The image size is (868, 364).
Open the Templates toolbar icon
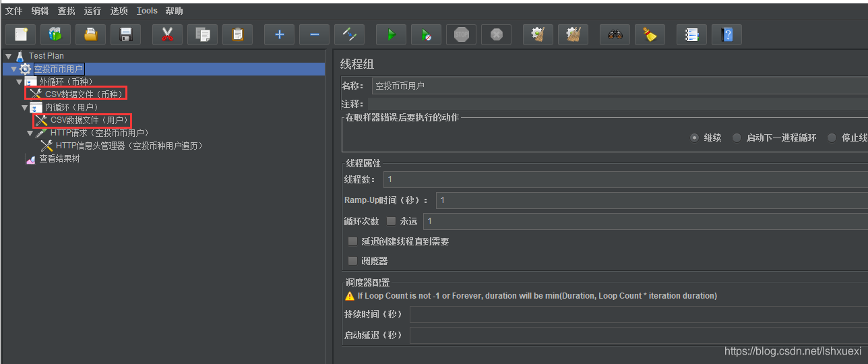[55, 34]
